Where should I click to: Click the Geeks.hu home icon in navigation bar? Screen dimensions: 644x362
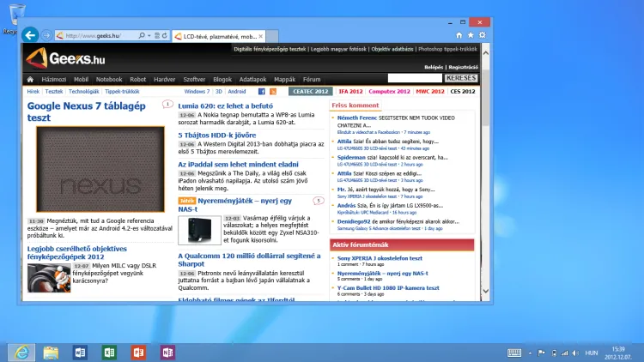[31, 79]
